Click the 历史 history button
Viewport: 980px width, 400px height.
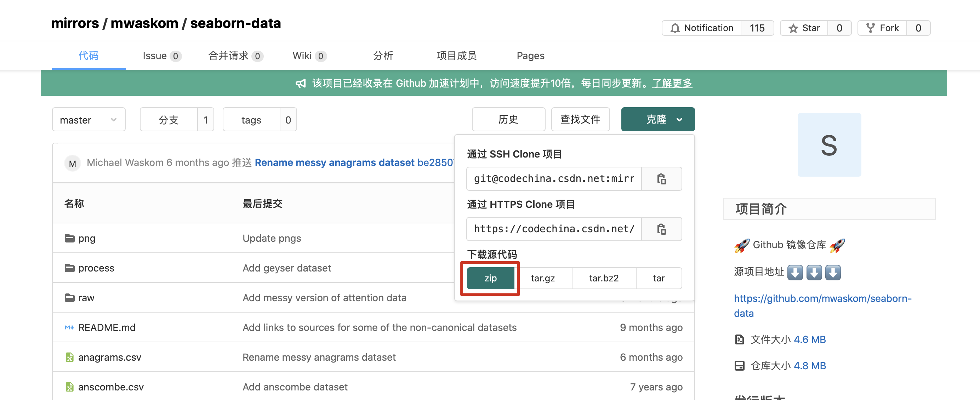pos(508,119)
